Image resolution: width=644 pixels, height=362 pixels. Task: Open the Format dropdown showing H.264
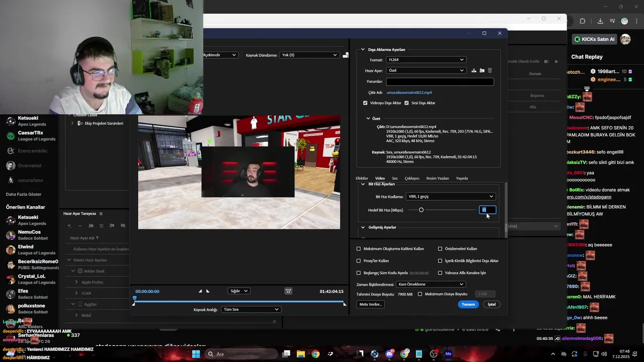click(x=426, y=60)
